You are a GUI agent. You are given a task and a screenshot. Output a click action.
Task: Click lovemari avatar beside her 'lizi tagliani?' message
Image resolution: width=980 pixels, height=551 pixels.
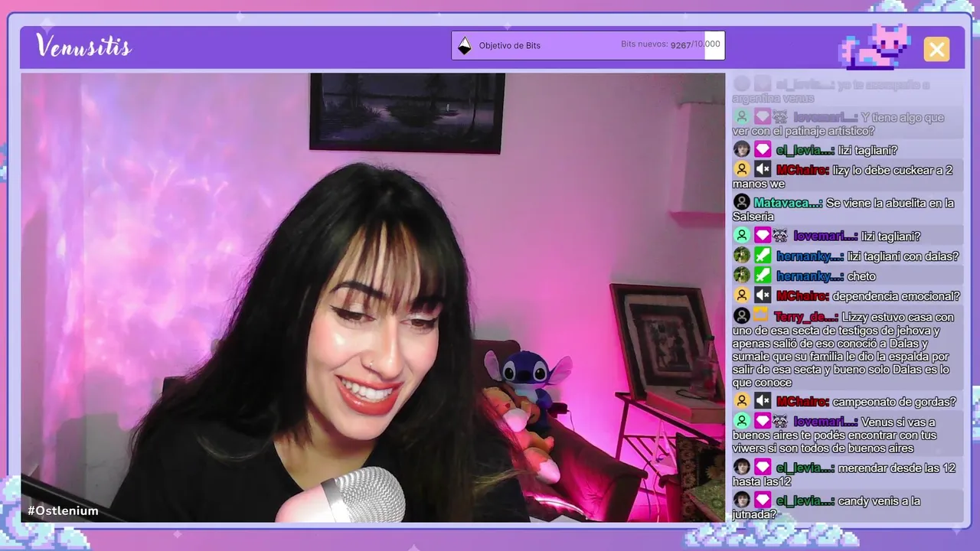click(x=741, y=236)
